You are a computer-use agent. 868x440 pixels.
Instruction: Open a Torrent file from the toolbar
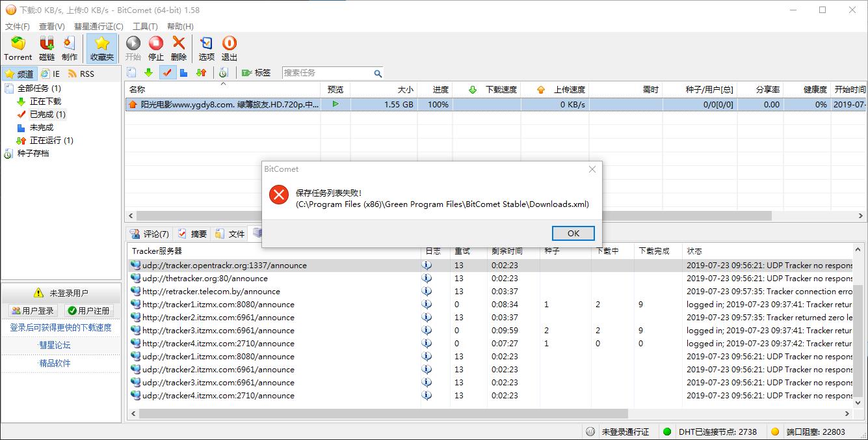tap(18, 49)
